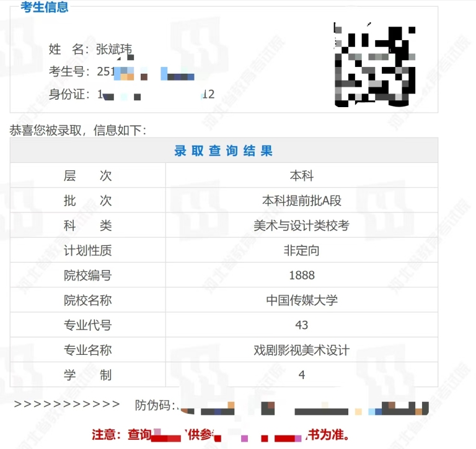Screen dimensions: 476x449
Task: Click the 学制 value 4
Action: (301, 375)
